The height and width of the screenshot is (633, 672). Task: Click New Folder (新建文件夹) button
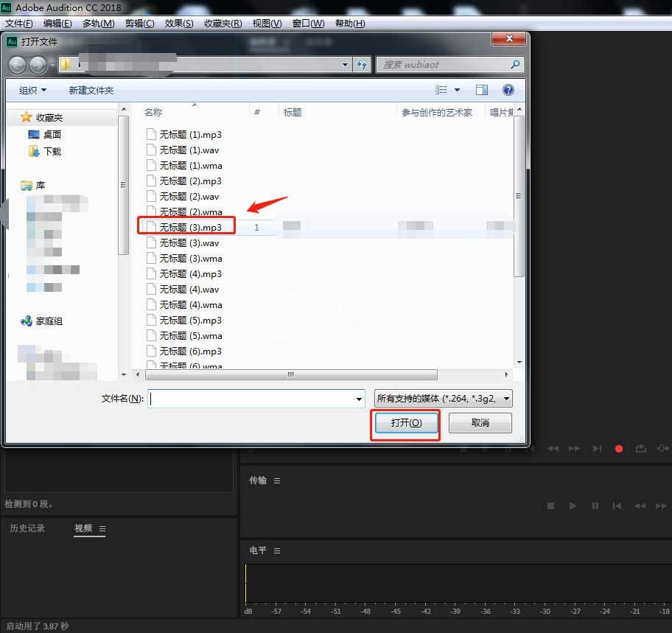pyautogui.click(x=91, y=90)
